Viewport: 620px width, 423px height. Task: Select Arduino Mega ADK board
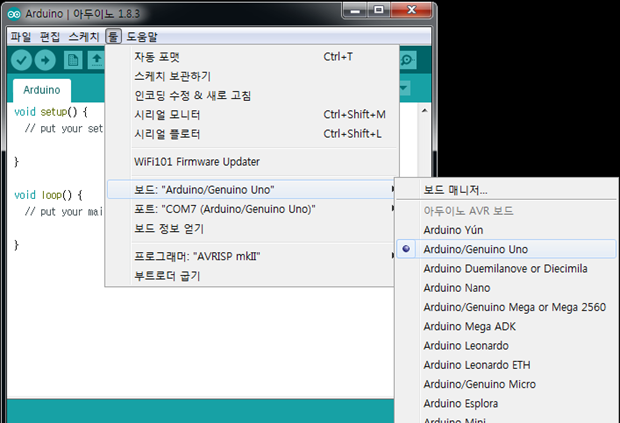coord(506,327)
